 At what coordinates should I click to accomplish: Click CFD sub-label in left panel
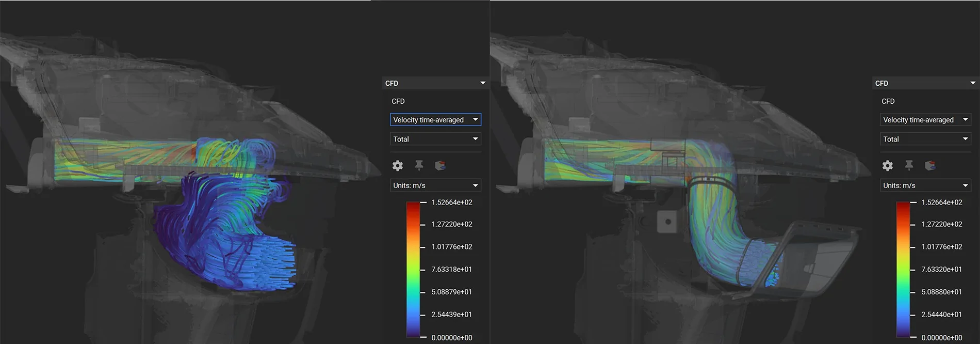click(x=398, y=101)
